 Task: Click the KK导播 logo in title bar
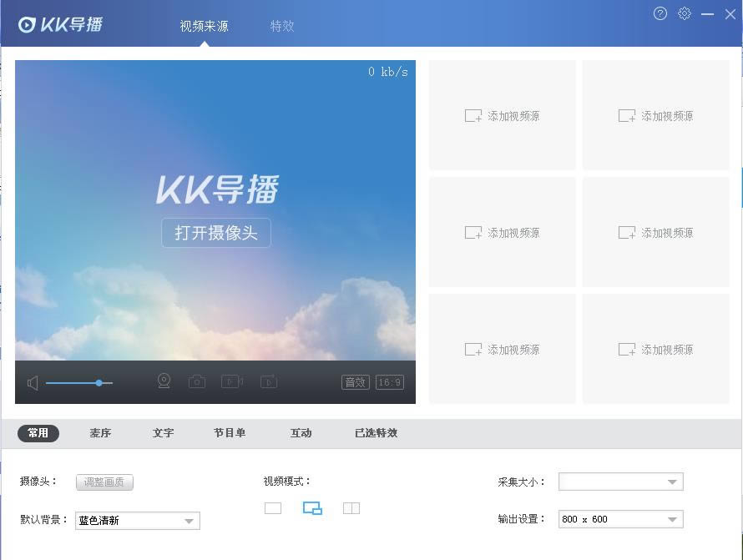click(60, 24)
